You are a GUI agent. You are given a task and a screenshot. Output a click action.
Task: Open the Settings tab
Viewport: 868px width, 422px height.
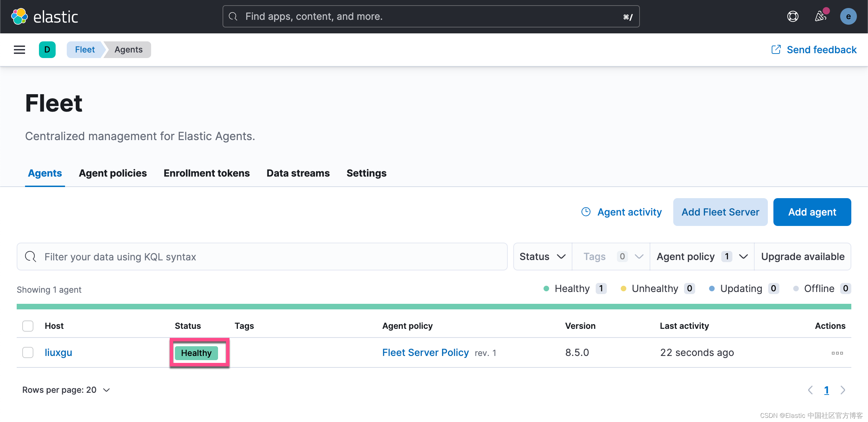tap(367, 173)
